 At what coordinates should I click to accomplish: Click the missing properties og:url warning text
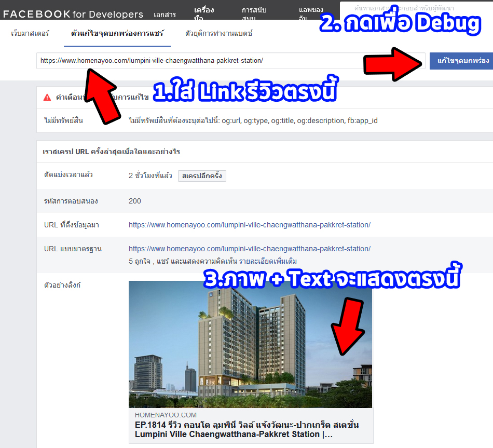253,121
